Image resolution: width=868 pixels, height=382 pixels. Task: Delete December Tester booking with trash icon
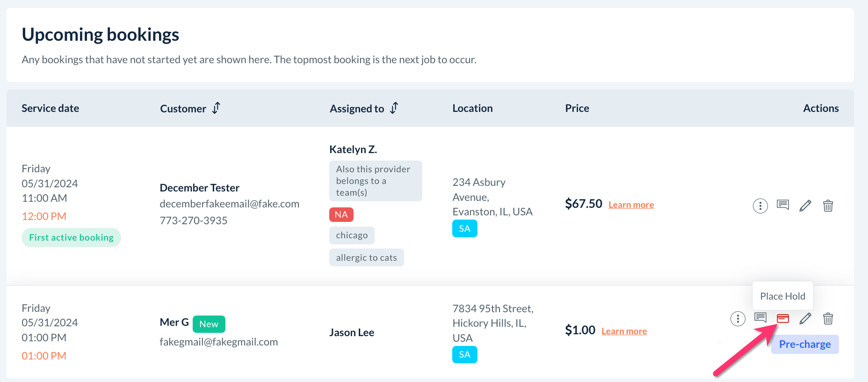pos(828,206)
